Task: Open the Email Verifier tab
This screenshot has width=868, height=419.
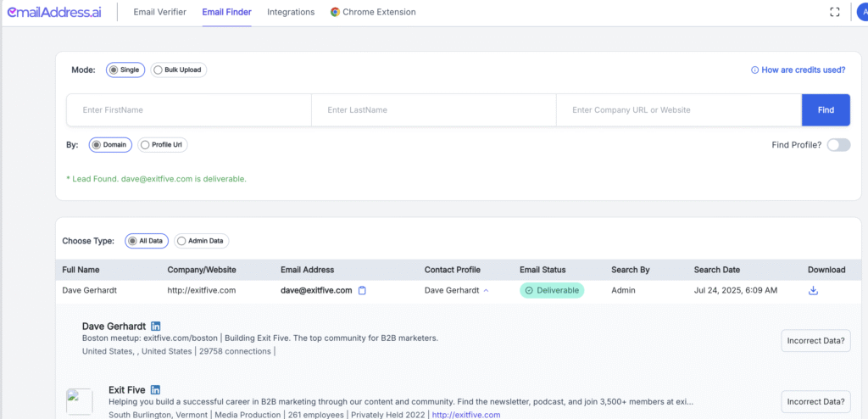Action: (160, 12)
